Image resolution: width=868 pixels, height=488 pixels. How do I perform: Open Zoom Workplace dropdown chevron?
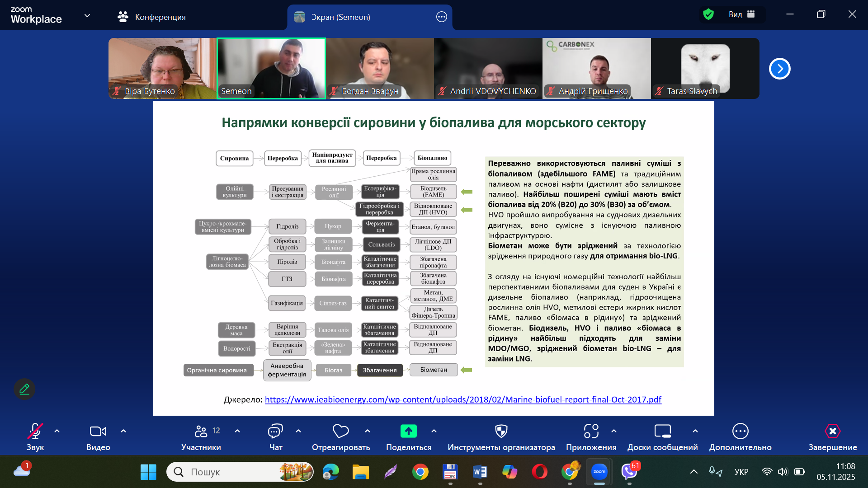[x=87, y=16]
